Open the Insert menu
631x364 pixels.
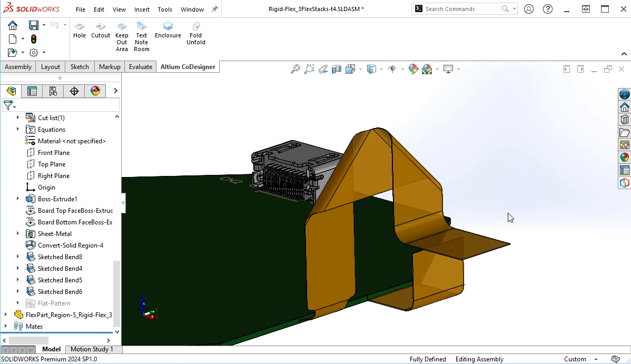coord(142,9)
